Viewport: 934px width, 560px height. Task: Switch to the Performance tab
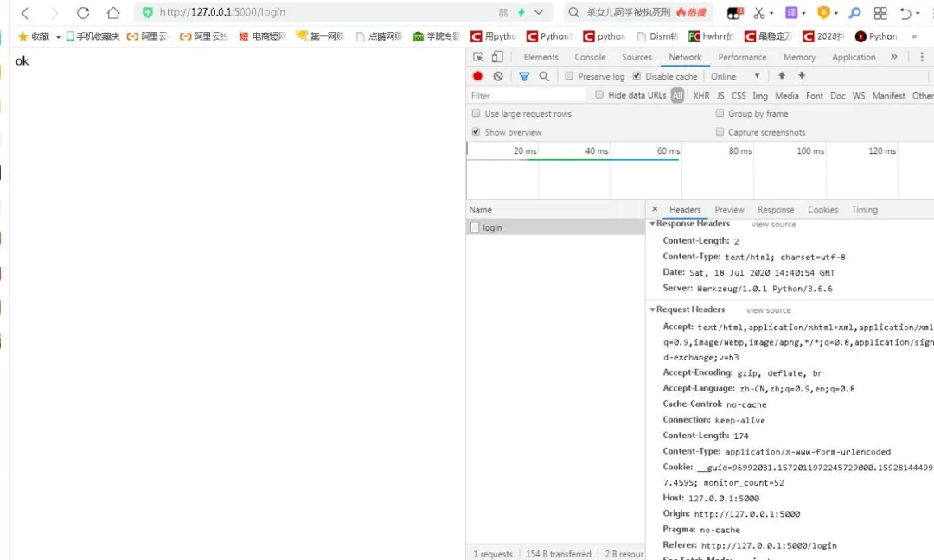point(742,57)
